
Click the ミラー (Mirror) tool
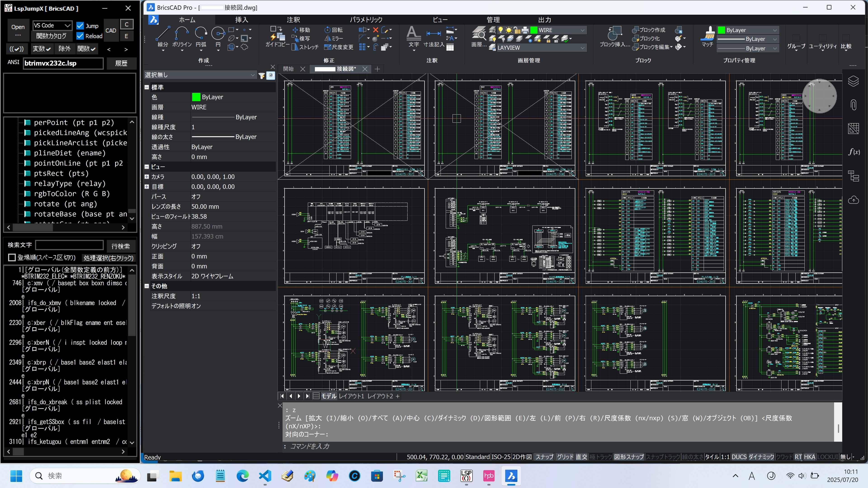click(x=334, y=38)
